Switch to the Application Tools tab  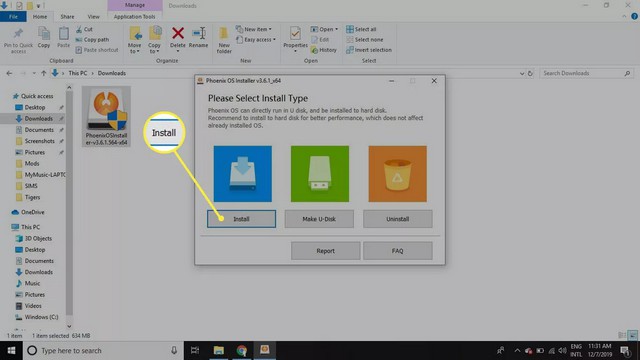coord(135,17)
